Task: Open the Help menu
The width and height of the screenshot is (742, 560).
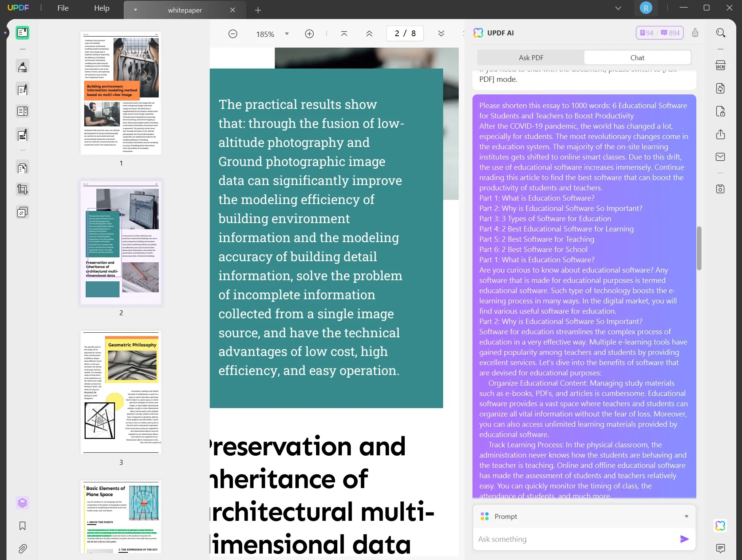Action: click(102, 8)
